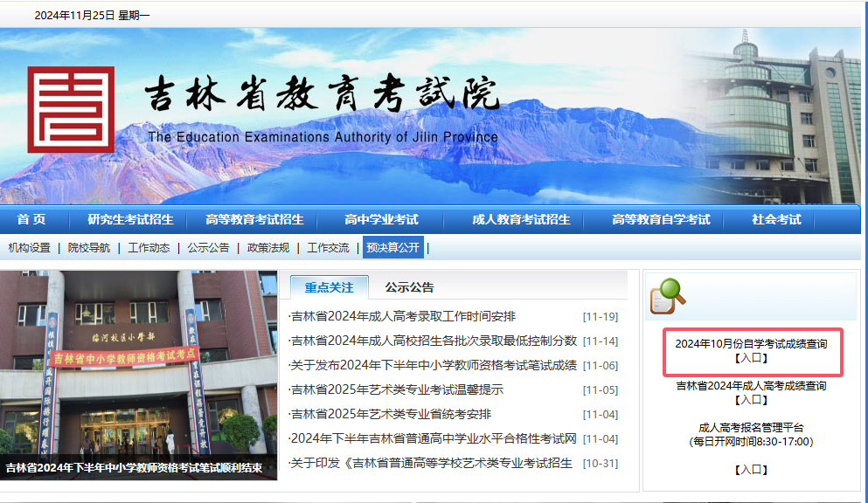
Task: Click the [11-14] date entry
Action: click(x=600, y=341)
